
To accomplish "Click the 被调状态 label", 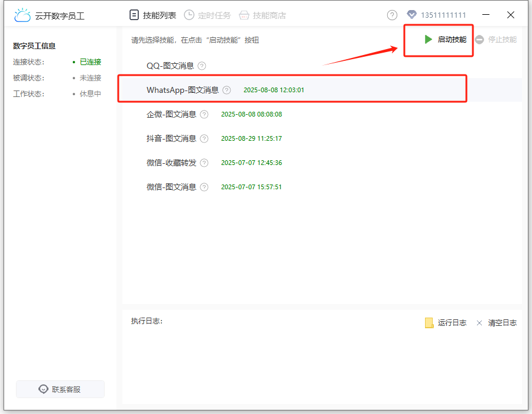I will (x=28, y=77).
